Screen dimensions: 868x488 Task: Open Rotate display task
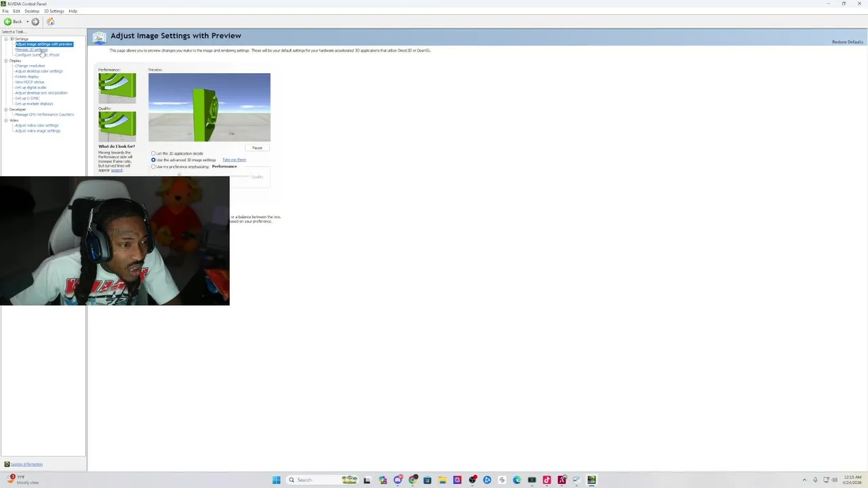[x=27, y=77]
